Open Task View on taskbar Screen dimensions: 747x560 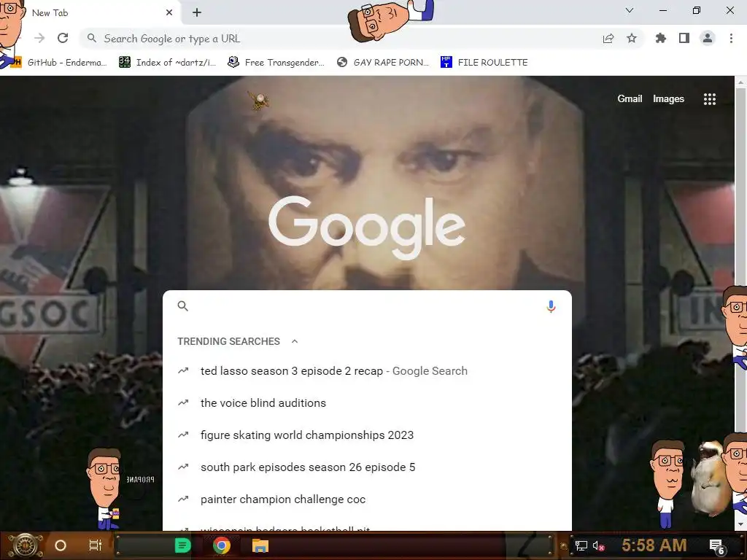coord(96,545)
